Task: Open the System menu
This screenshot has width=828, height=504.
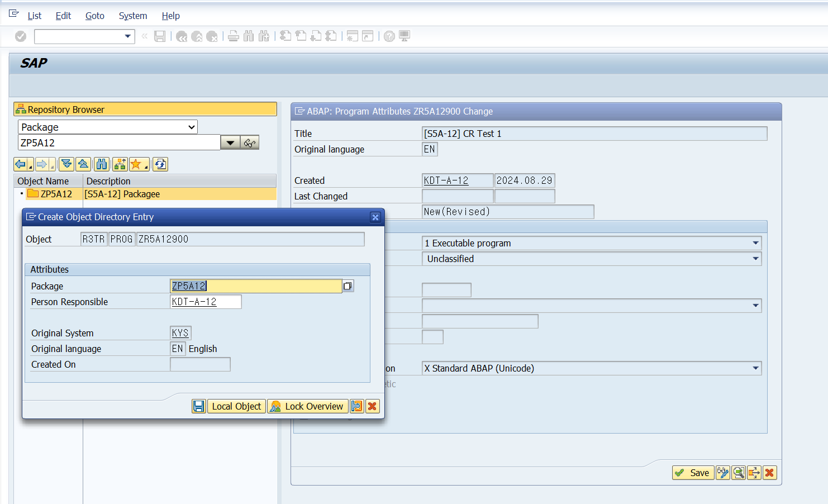Action: click(133, 16)
